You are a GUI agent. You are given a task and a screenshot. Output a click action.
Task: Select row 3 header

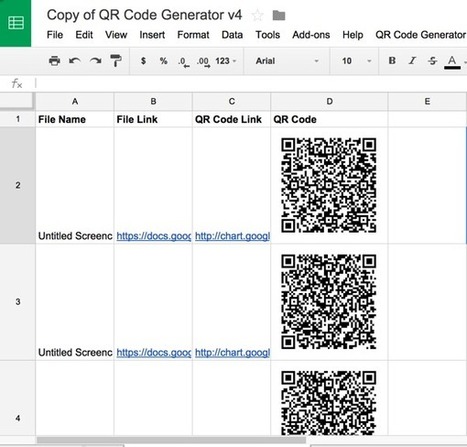click(18, 302)
